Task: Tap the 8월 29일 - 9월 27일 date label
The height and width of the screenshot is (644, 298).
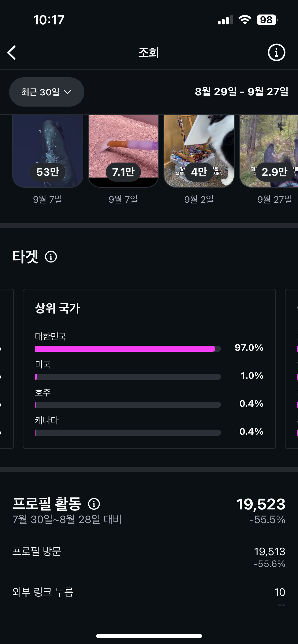Action: [241, 92]
